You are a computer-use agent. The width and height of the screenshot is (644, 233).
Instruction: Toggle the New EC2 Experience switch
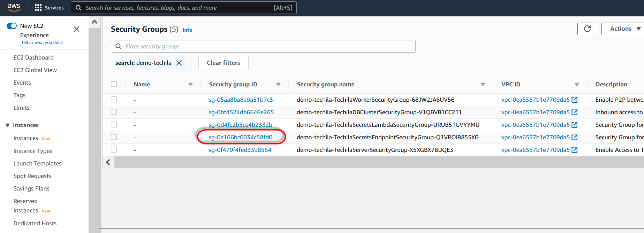point(12,26)
